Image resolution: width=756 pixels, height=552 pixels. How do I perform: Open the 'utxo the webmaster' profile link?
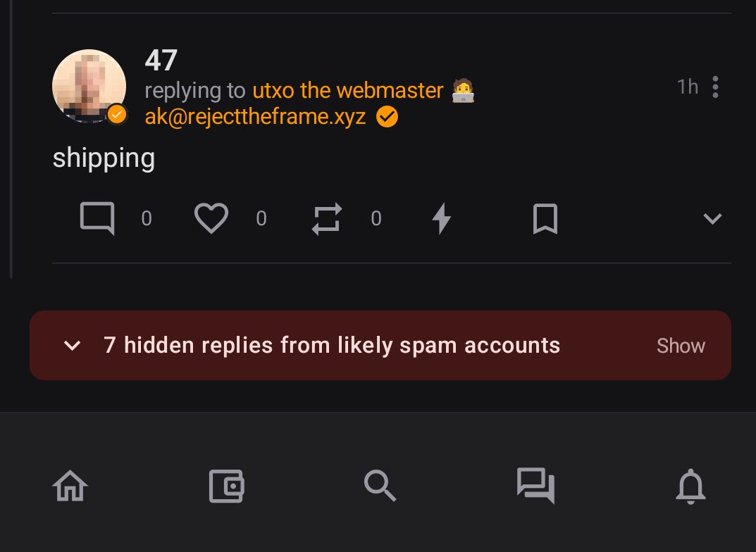click(347, 90)
